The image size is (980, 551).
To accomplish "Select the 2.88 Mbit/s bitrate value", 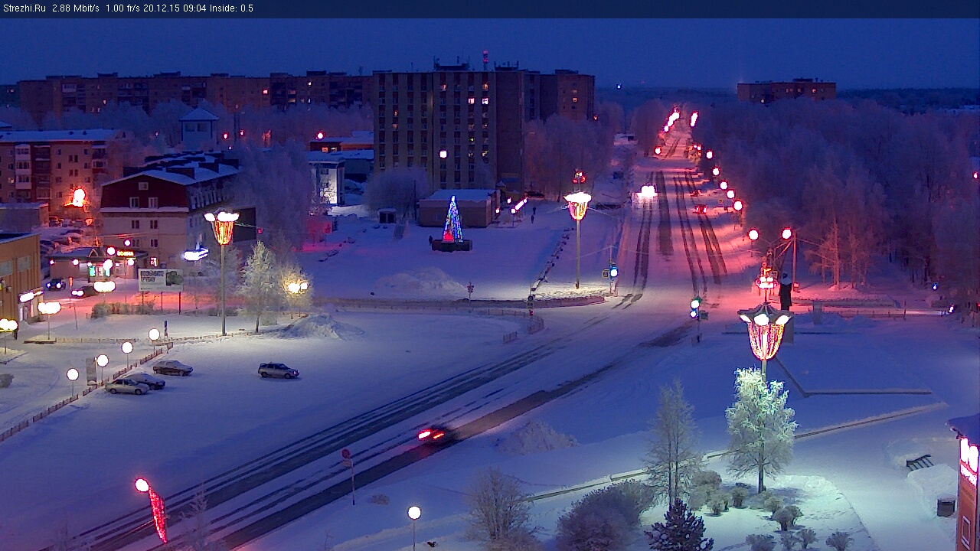I will coord(76,8).
